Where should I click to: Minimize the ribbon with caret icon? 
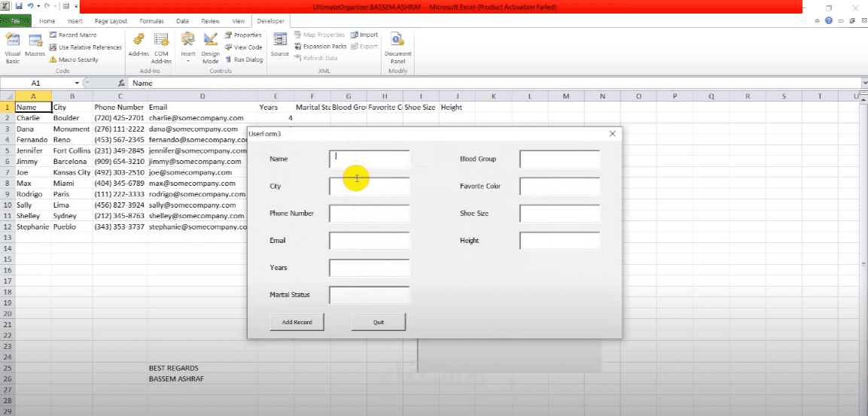818,20
